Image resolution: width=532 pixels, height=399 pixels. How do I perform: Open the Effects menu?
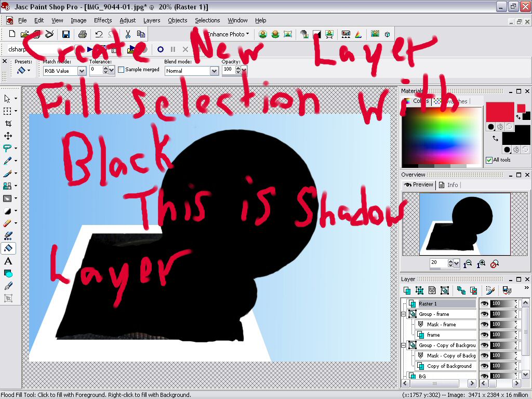tap(102, 20)
